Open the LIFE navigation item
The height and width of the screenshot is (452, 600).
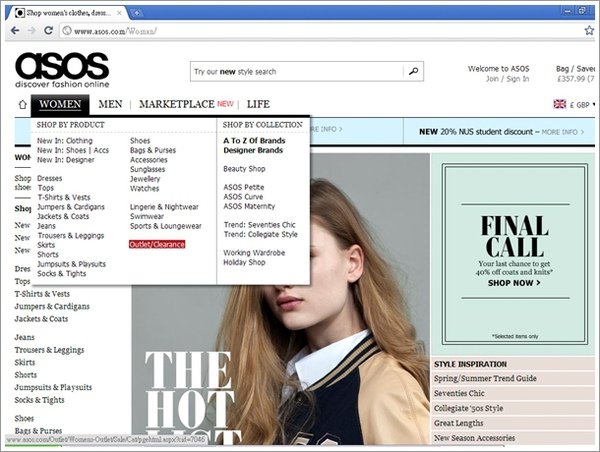coord(258,104)
